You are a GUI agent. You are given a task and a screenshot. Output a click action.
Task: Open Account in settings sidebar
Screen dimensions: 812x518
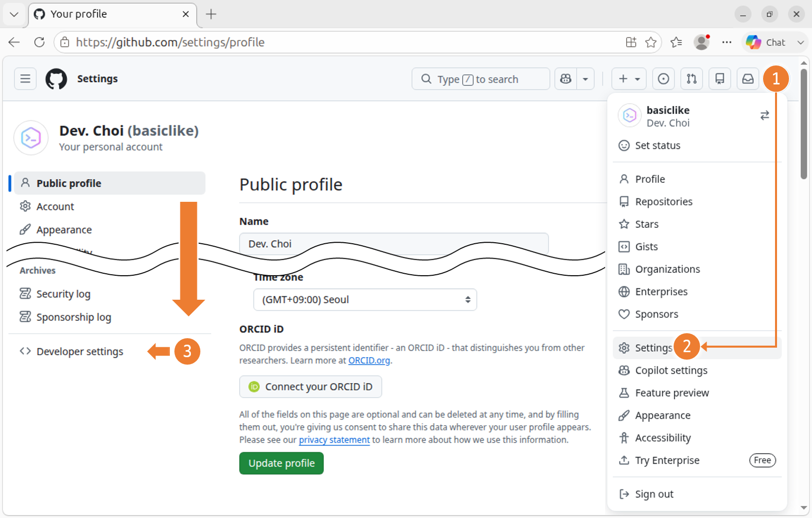(x=109, y=206)
